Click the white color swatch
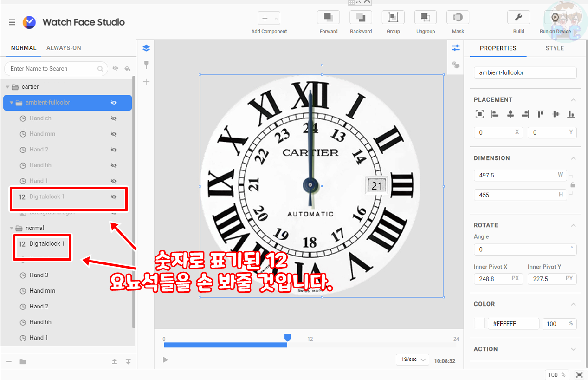588x380 pixels. (479, 324)
